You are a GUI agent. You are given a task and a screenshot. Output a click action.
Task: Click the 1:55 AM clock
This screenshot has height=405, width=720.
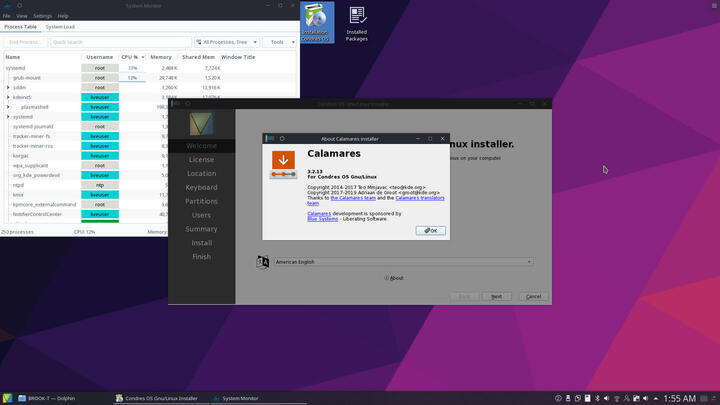pos(680,398)
